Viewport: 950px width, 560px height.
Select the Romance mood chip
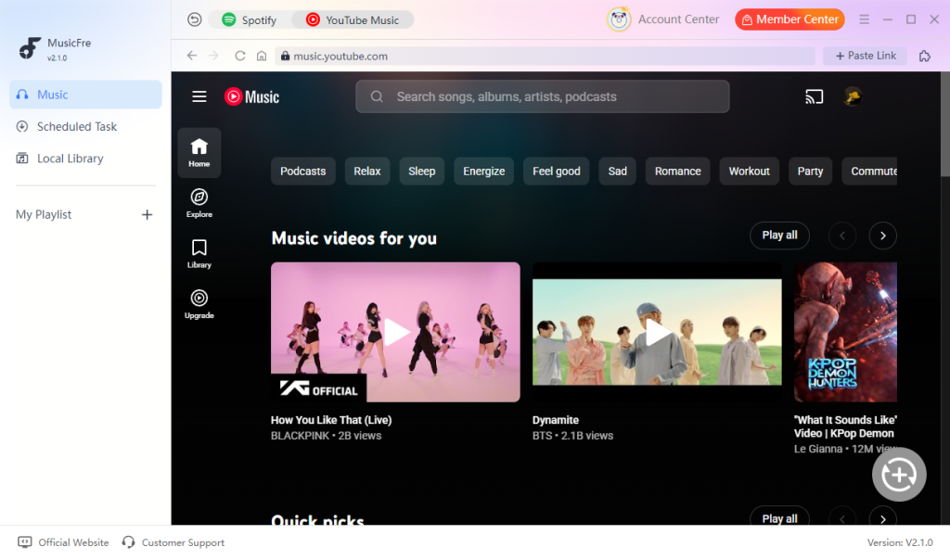[677, 172]
